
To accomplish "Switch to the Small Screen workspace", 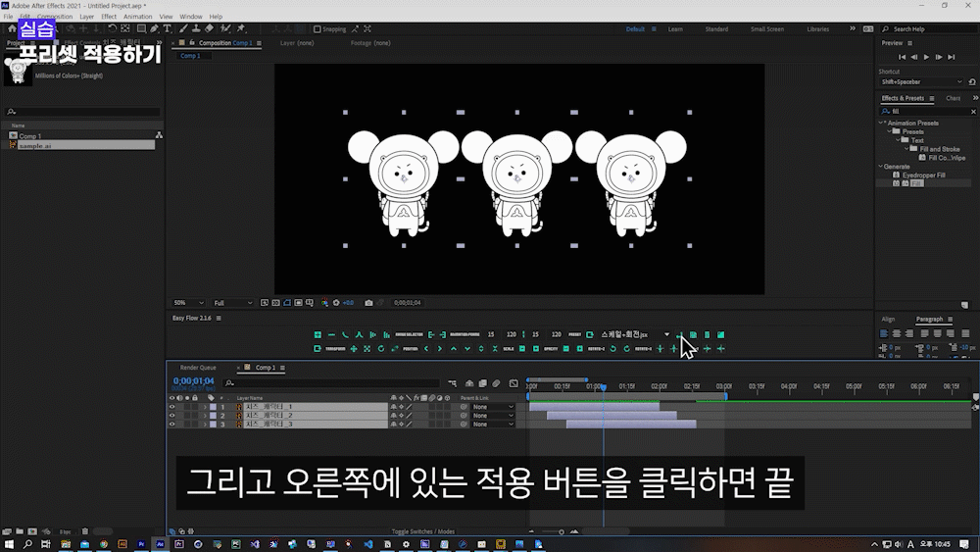I will tap(767, 29).
